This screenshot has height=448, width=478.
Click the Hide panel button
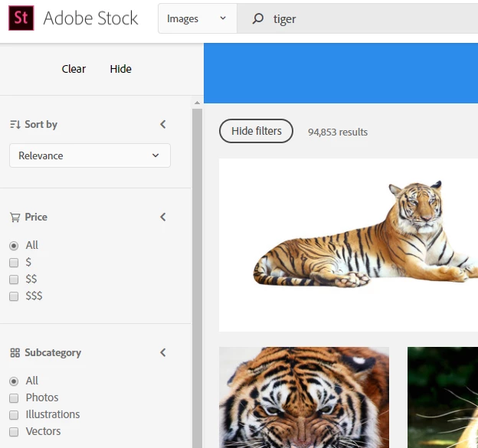coord(121,69)
